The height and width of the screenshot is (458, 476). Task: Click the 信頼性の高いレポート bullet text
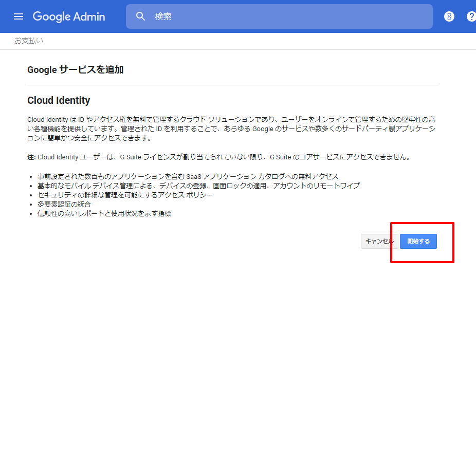(x=104, y=214)
